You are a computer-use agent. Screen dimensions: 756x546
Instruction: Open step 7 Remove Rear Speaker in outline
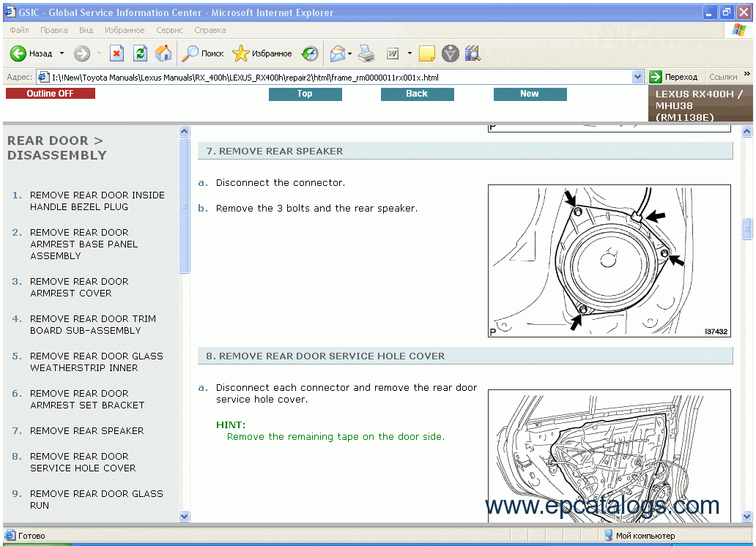(x=86, y=431)
